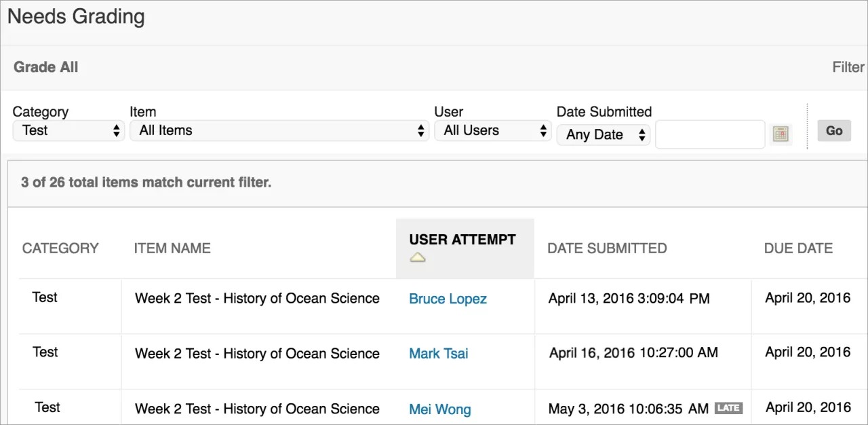Expand the Item dropdown showing All Items
The image size is (868, 425).
tap(279, 130)
